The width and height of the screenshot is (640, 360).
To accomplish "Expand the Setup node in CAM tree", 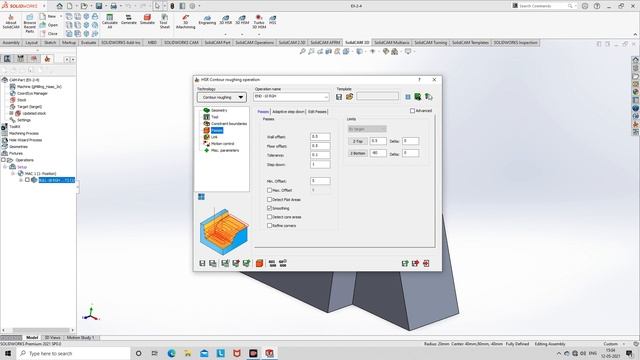I will [5, 167].
